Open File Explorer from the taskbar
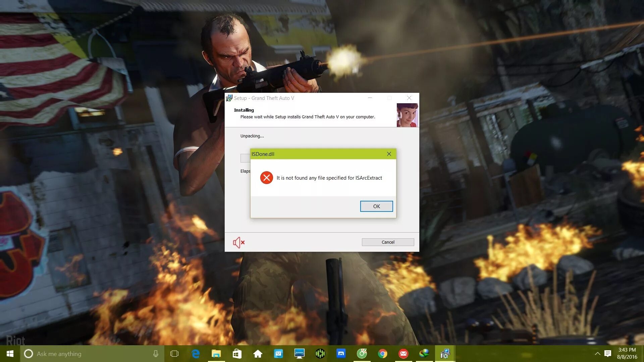 coord(216,354)
